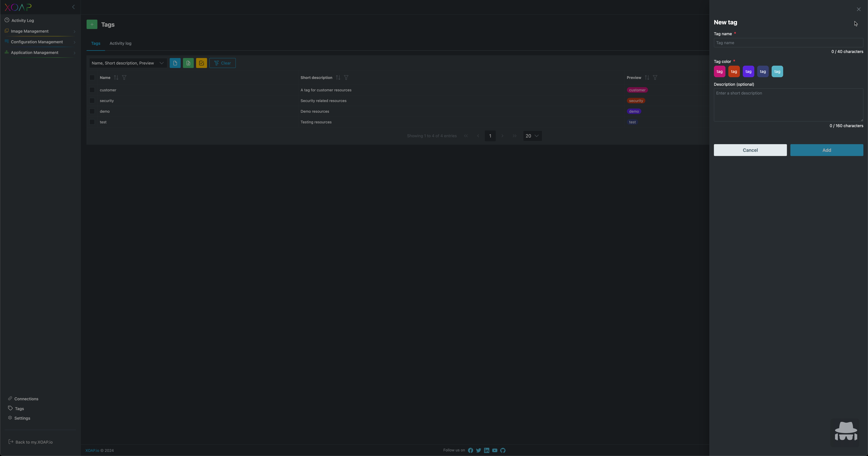
Task: Choose the red-orange tag color
Action: pos(734,71)
